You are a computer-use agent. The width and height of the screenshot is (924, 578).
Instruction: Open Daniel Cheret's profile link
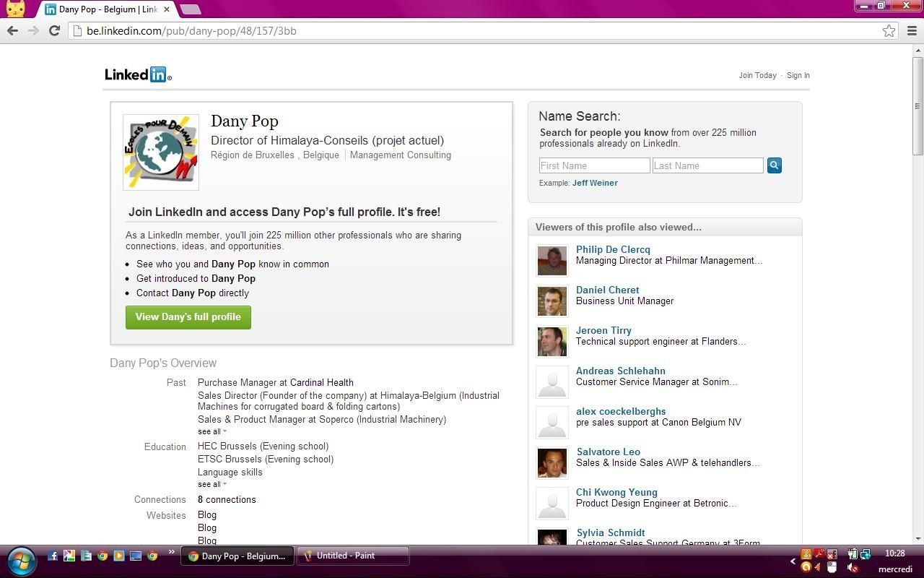pyautogui.click(x=607, y=290)
